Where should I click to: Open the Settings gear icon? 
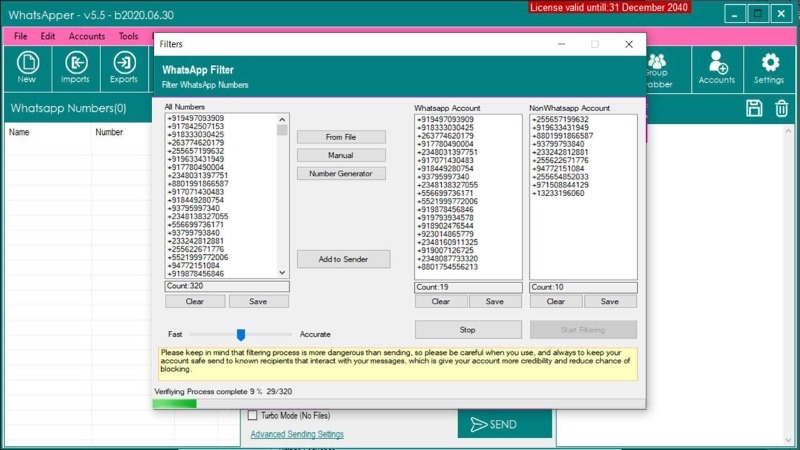(769, 66)
